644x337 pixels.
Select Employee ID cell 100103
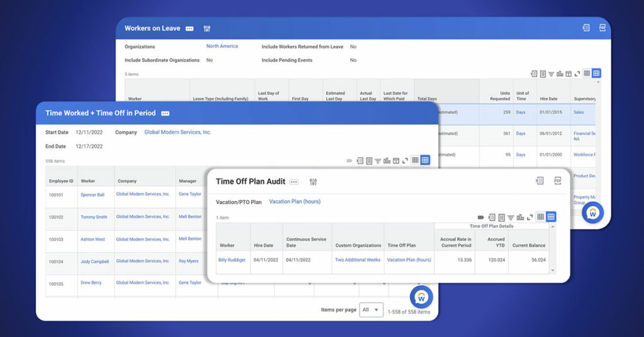pyautogui.click(x=56, y=240)
